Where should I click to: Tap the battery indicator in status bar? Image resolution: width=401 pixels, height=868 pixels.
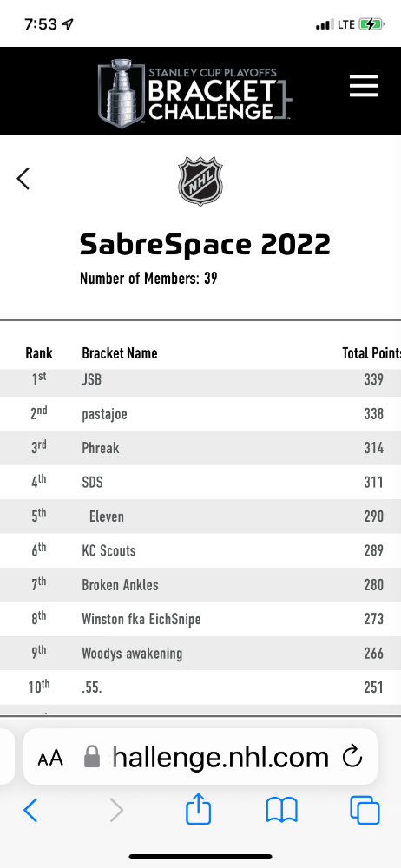(371, 24)
